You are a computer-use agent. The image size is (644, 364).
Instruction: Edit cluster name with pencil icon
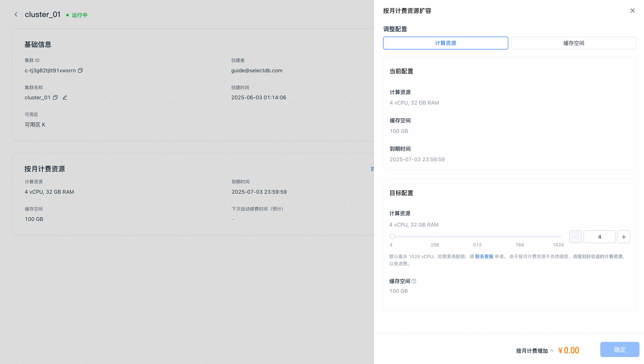(x=65, y=98)
